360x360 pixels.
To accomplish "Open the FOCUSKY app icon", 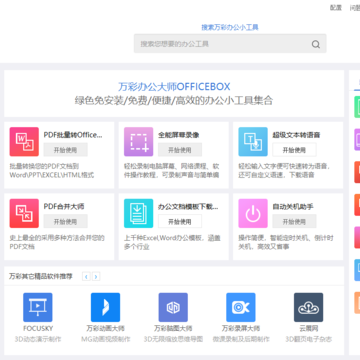I will coord(38,307).
